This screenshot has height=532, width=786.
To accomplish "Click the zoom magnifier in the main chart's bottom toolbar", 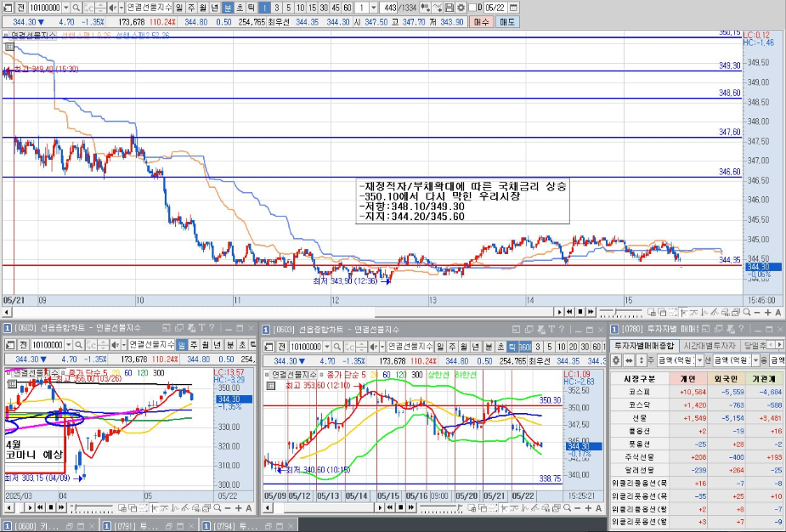I will coord(746,312).
